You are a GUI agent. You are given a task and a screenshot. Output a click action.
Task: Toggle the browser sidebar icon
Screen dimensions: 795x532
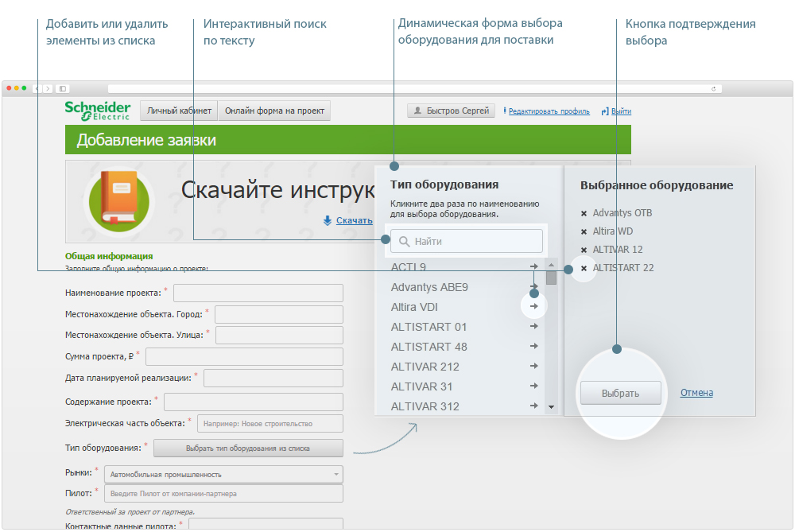pos(63,89)
